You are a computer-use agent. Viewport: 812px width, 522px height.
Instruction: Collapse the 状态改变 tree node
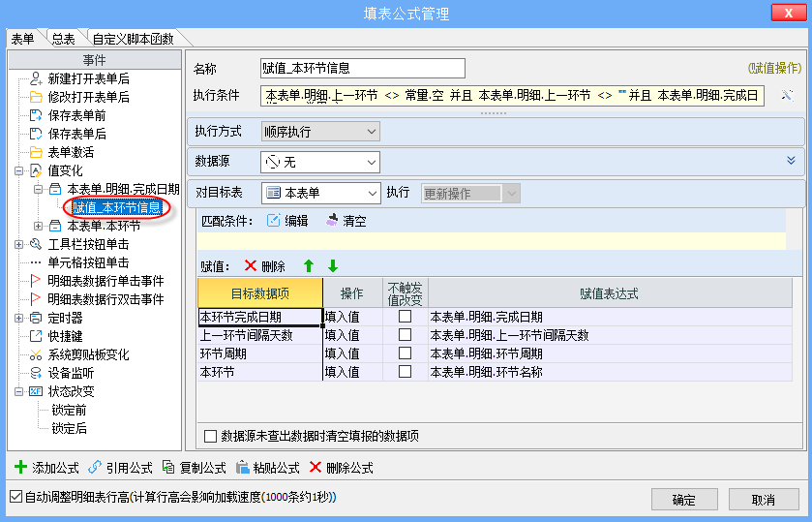coord(19,391)
